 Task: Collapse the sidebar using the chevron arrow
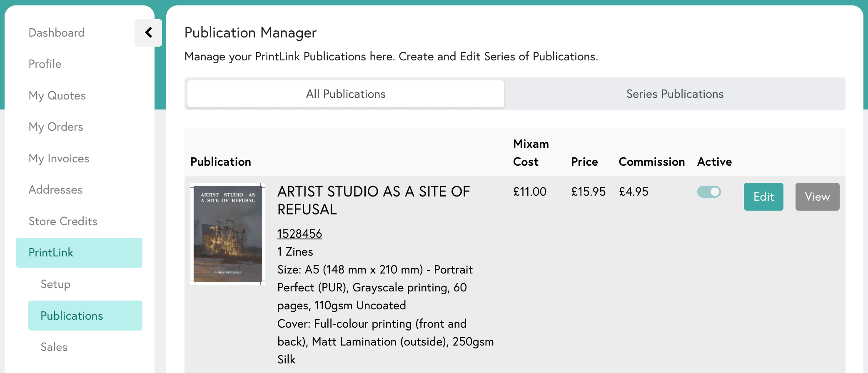click(148, 33)
